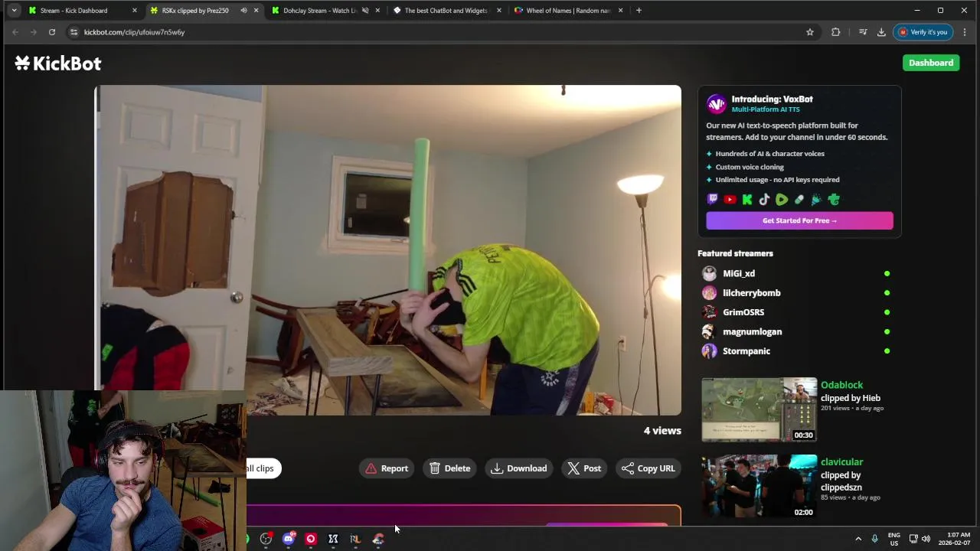Click the clavicular channel name
980x551 pixels.
(841, 462)
